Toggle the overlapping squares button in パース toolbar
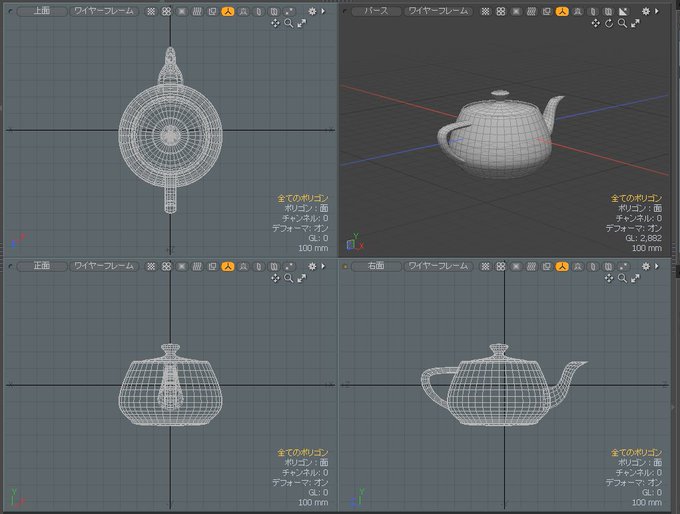The width and height of the screenshot is (680, 514). pos(546,11)
